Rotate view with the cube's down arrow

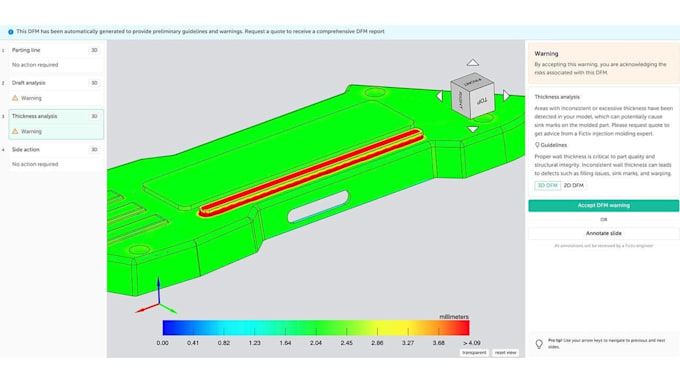pos(473,129)
